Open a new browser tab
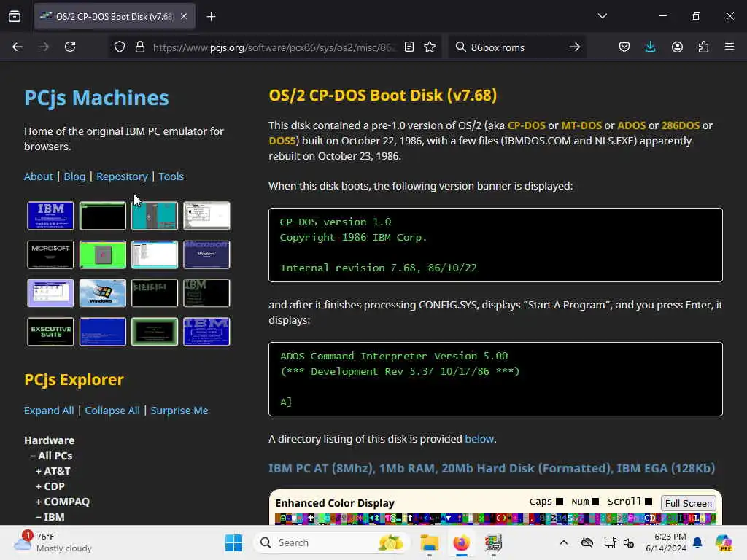Screen dimensions: 747x560 pyautogui.click(x=211, y=17)
